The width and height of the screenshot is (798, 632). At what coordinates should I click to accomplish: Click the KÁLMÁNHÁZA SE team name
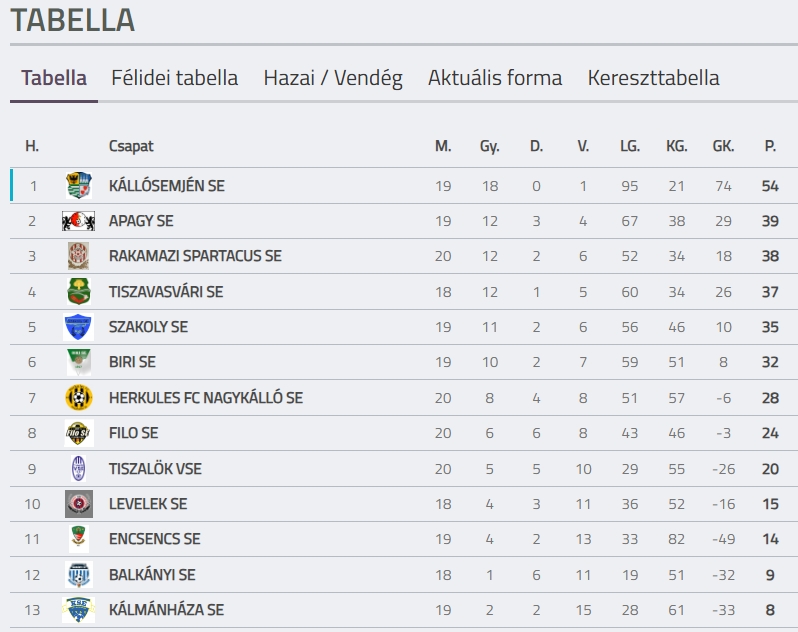[166, 610]
